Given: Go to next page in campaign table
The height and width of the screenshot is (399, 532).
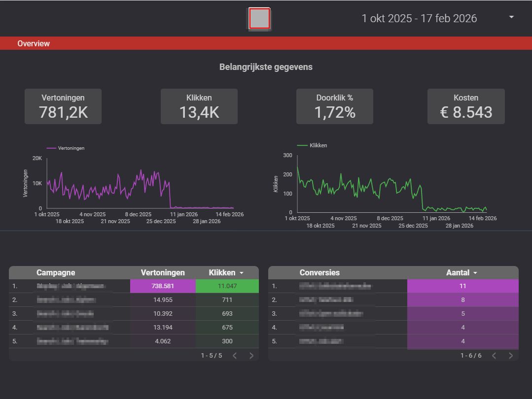Looking at the screenshot, I should coord(251,356).
